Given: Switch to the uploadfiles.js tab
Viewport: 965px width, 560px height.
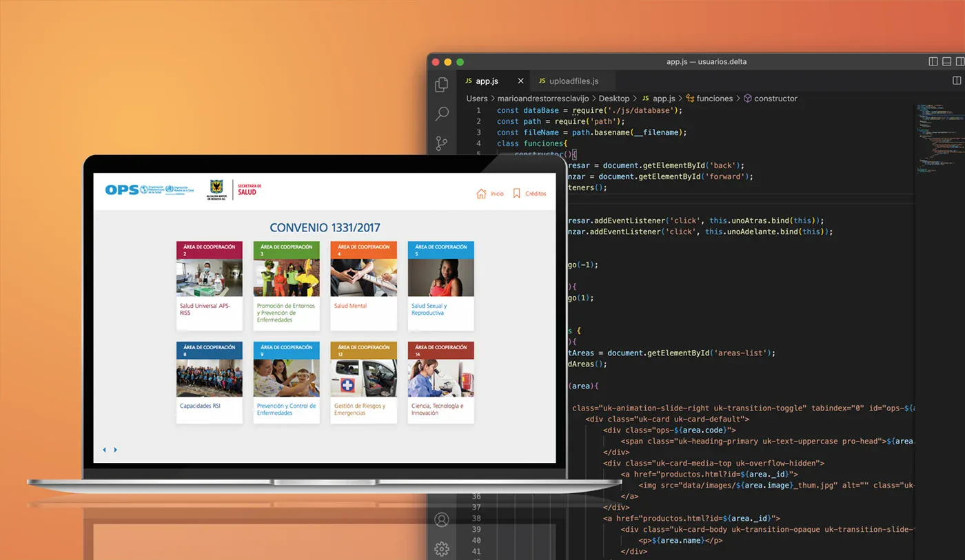Looking at the screenshot, I should (x=568, y=81).
